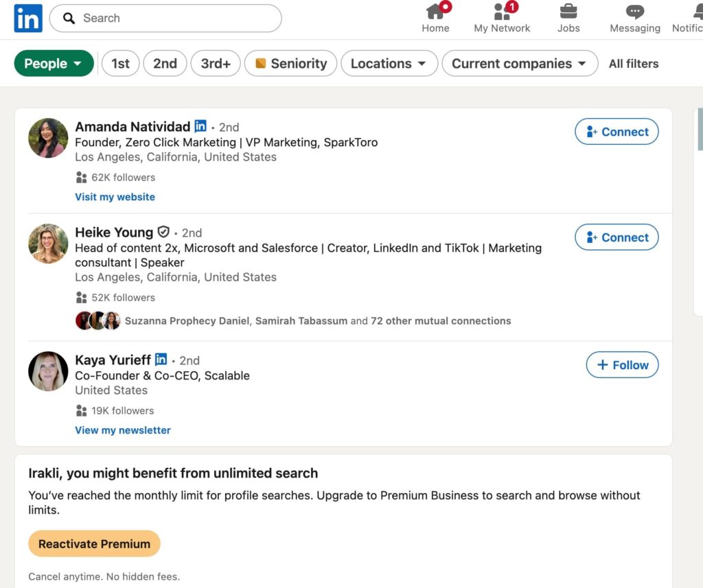This screenshot has width=703, height=588.
Task: Click the search magnifier icon
Action: [69, 18]
